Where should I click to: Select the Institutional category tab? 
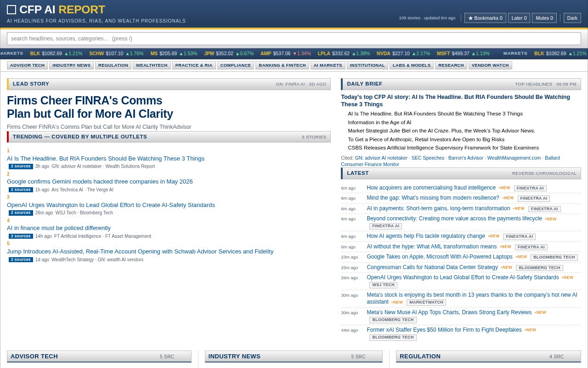pyautogui.click(x=367, y=65)
